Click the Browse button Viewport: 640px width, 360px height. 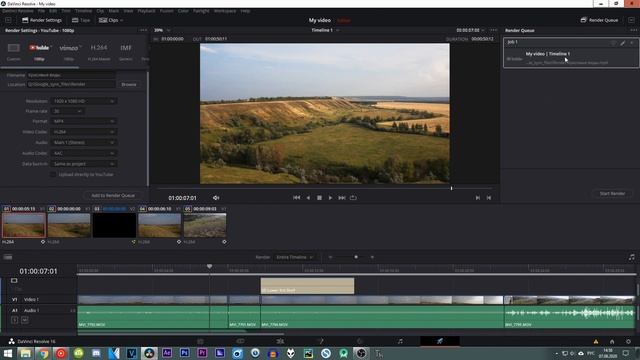[x=129, y=84]
